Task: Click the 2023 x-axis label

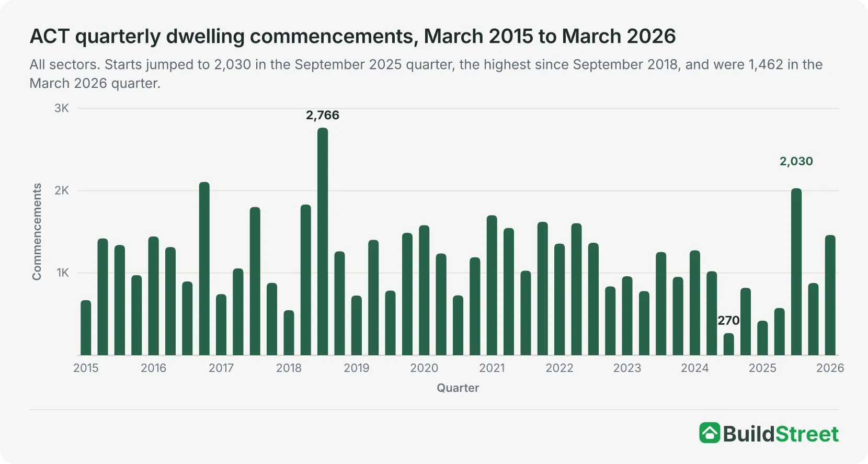Action: click(627, 368)
